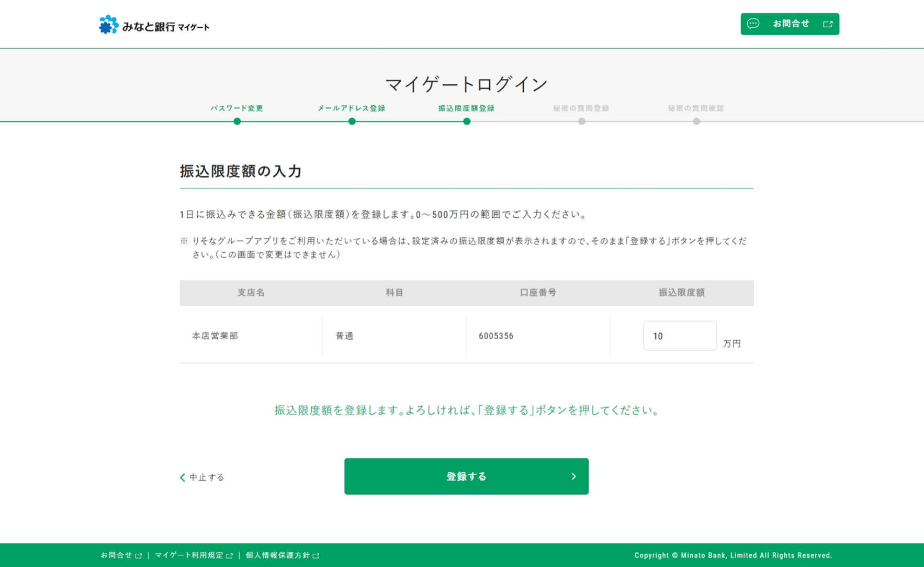The height and width of the screenshot is (567, 924).
Task: Focus the 振込限度額 amount input field
Action: point(680,336)
